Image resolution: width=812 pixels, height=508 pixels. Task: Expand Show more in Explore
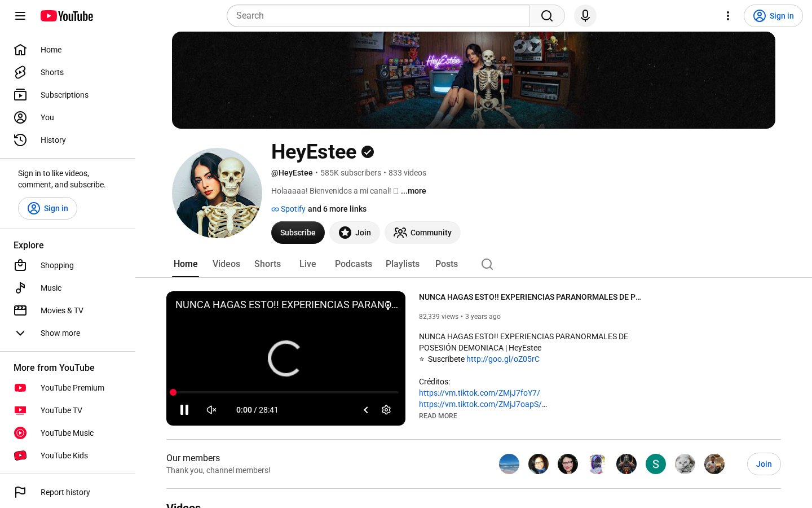pyautogui.click(x=68, y=333)
